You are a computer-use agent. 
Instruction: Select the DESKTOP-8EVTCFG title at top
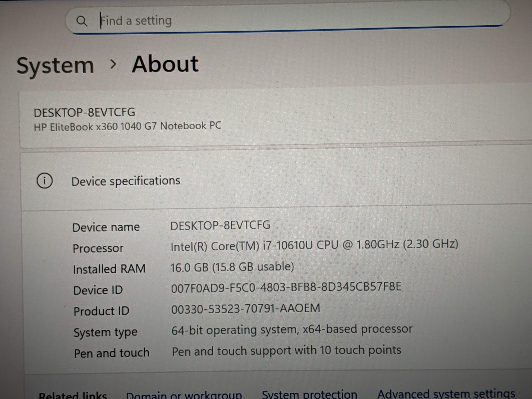(84, 113)
